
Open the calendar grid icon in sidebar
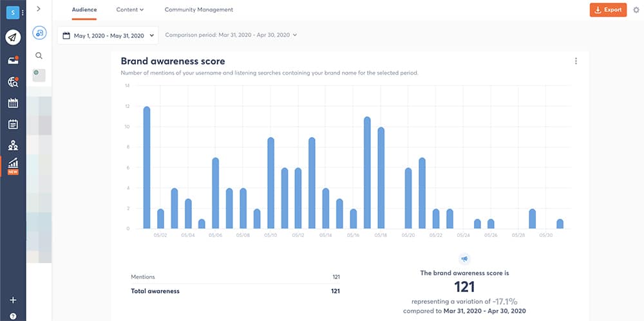click(x=13, y=103)
